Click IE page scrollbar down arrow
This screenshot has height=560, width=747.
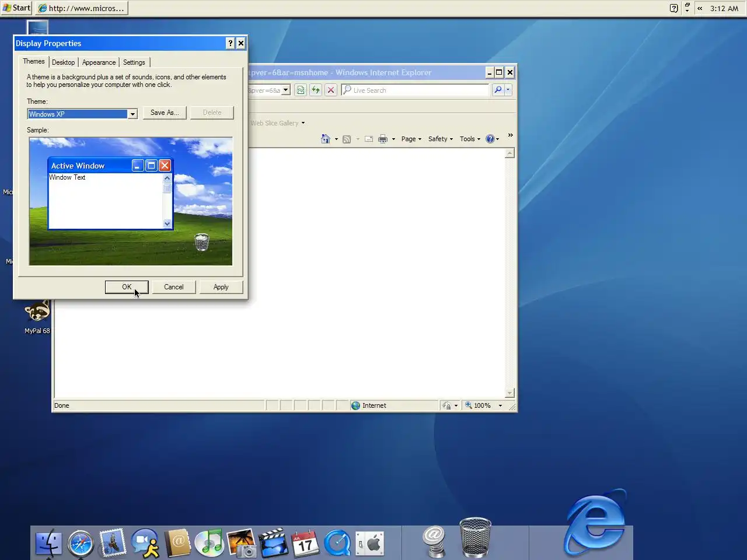(509, 393)
